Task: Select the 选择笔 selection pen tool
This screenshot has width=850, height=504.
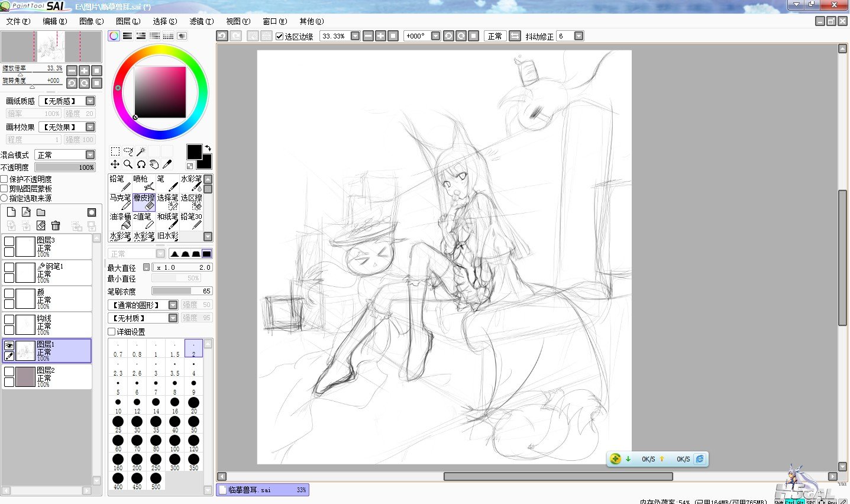Action: pyautogui.click(x=167, y=202)
